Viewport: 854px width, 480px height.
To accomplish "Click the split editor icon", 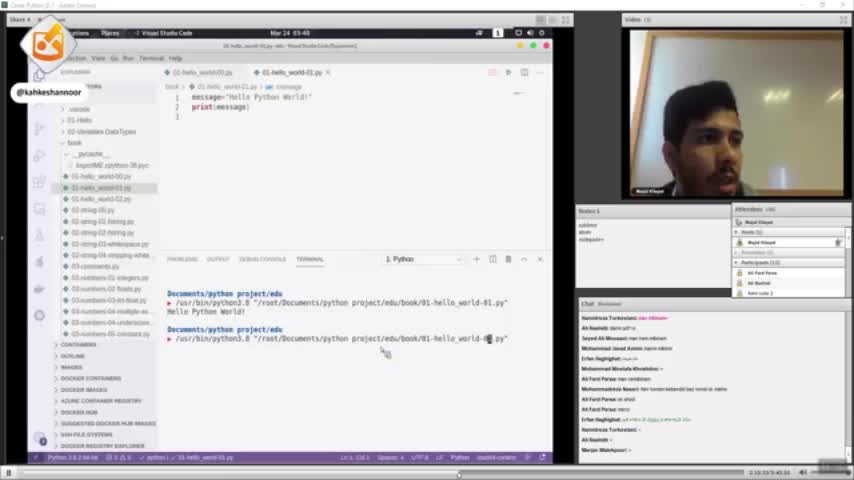I will [x=523, y=72].
